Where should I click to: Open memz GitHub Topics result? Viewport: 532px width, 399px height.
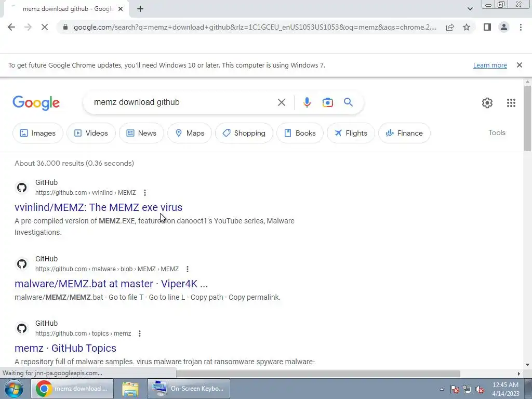click(65, 348)
